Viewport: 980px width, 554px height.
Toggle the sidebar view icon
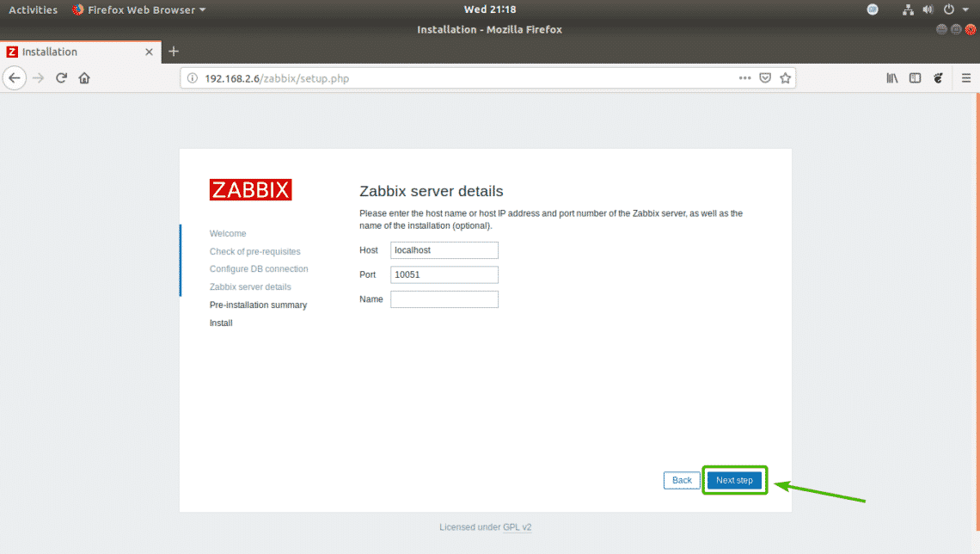tap(915, 78)
